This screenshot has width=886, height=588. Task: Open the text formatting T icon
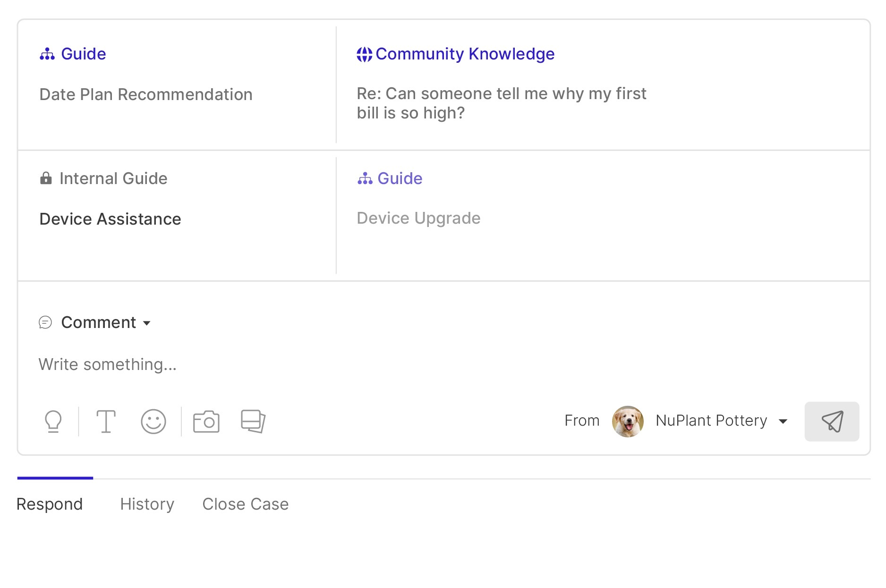pos(106,421)
